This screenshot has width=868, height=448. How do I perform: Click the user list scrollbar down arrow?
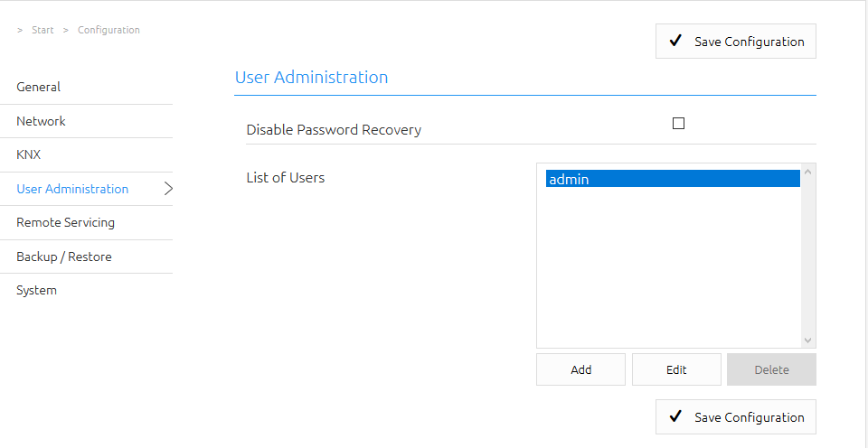coord(807,341)
